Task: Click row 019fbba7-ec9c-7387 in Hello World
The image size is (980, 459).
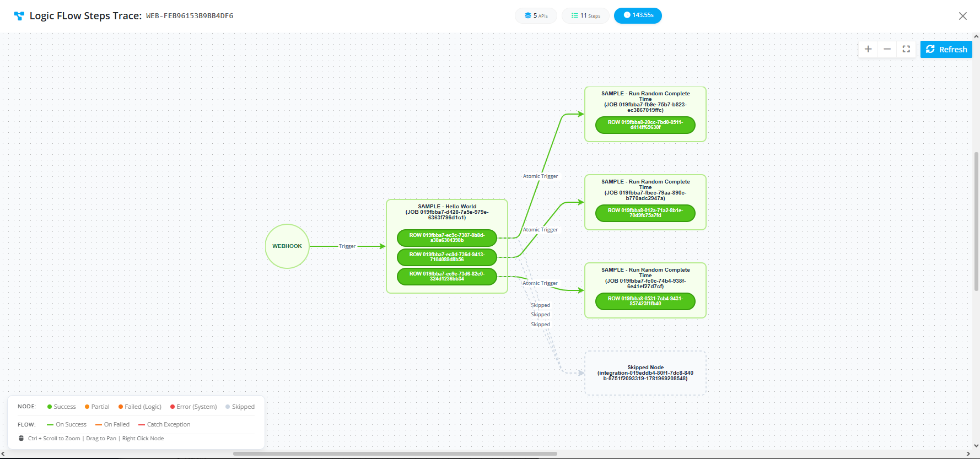Action: coord(447,238)
